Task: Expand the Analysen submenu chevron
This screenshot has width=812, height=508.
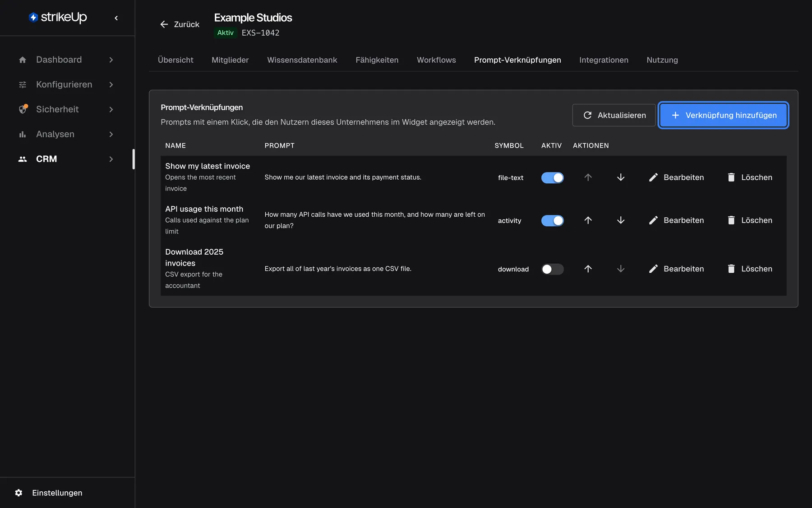Action: coord(111,134)
